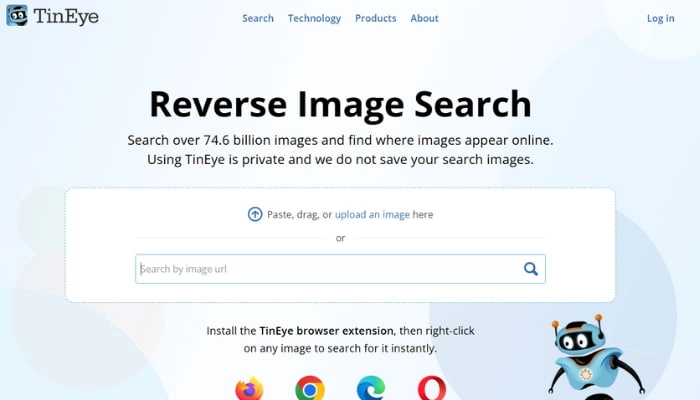Open the Technology menu item
The width and height of the screenshot is (700, 400).
pos(314,18)
